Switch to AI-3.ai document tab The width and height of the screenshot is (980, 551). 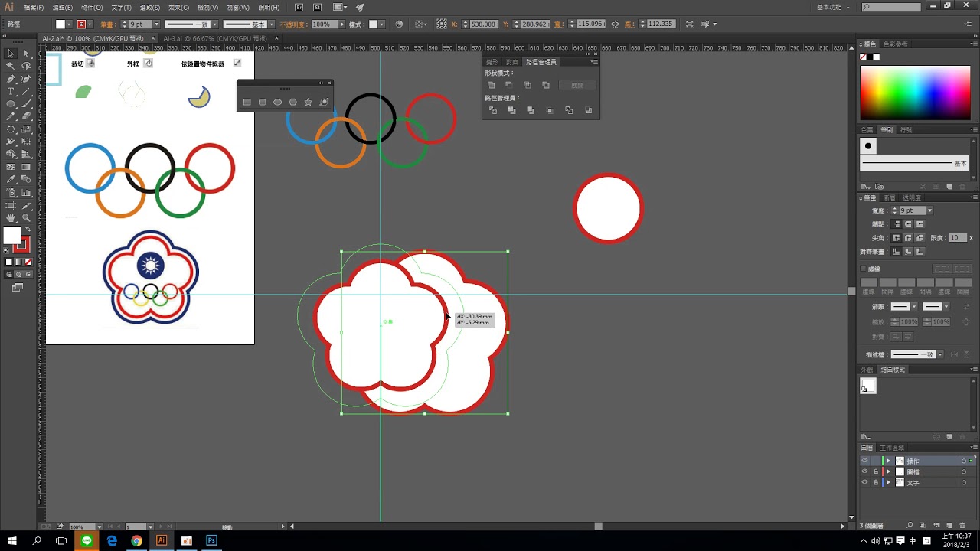pyautogui.click(x=214, y=38)
